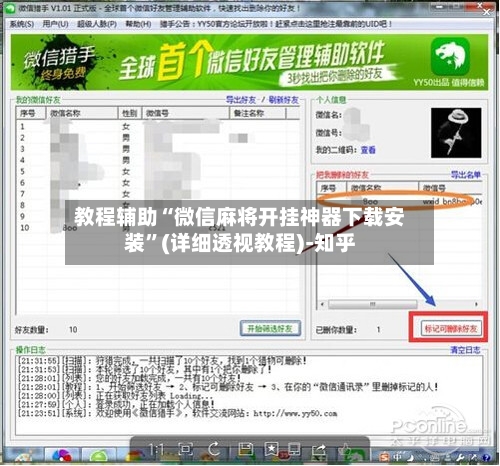The width and height of the screenshot is (500, 466).
Task: Click the 导出名单 link
Action: [x=466, y=175]
